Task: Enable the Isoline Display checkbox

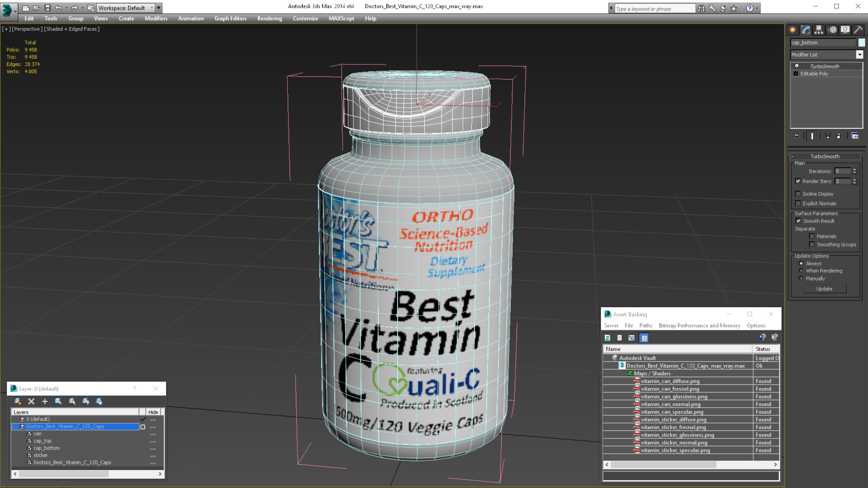Action: 798,194
